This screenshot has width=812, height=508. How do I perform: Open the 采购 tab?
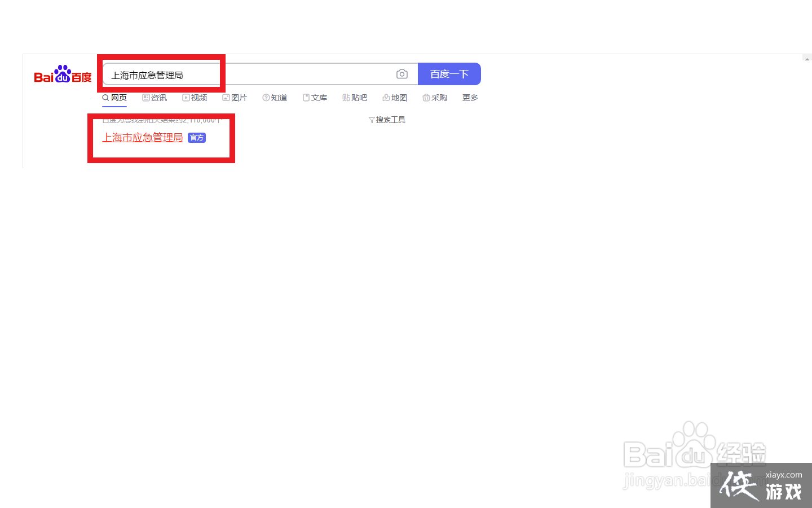[435, 98]
